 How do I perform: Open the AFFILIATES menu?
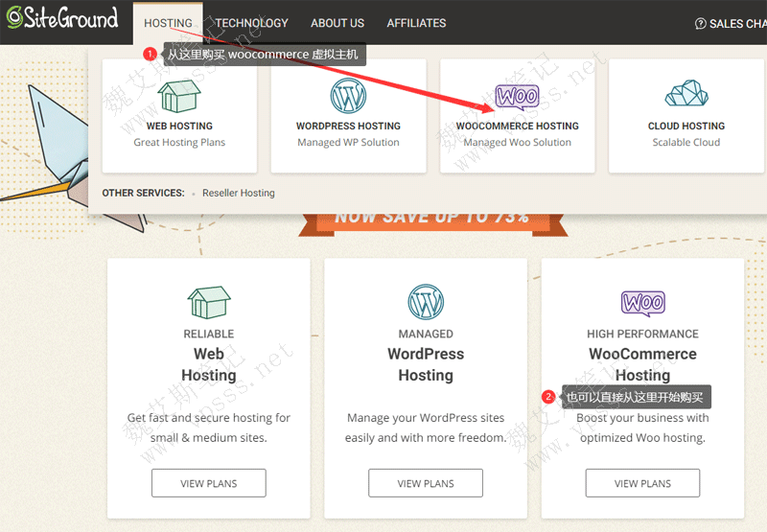point(416,23)
